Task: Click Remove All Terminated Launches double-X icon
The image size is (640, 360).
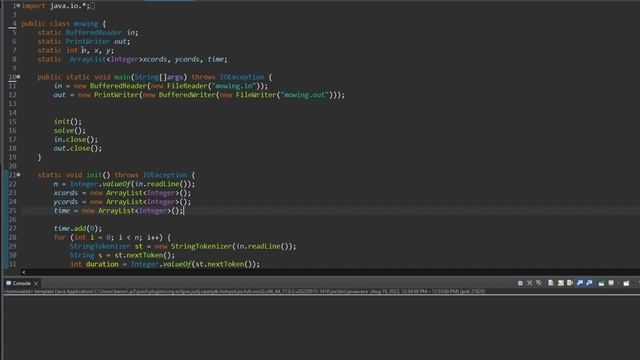Action: [539, 283]
